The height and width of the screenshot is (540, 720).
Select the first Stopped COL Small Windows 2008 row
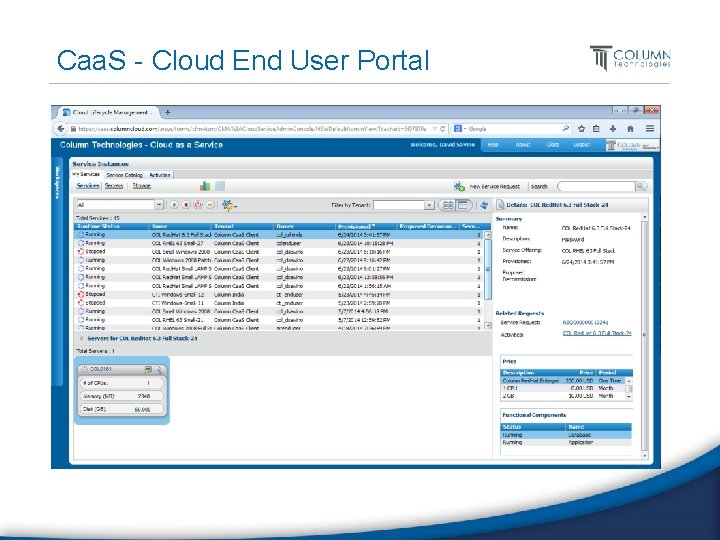[x=279, y=252]
